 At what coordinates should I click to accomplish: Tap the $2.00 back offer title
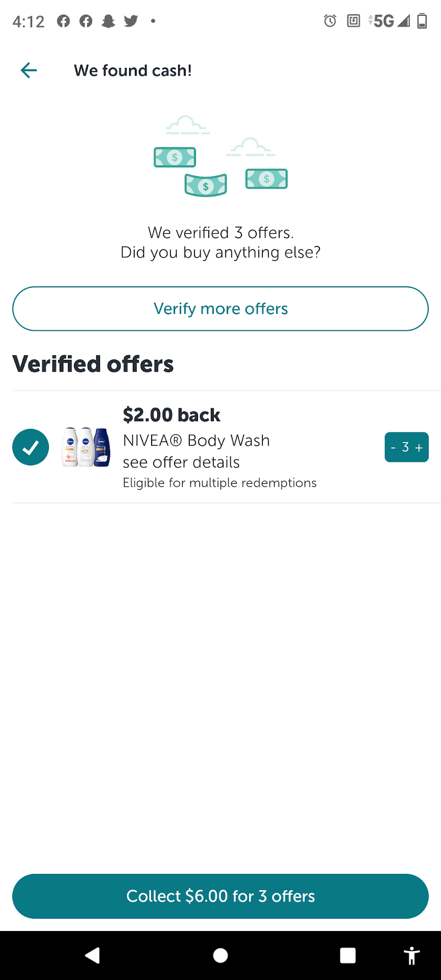171,415
